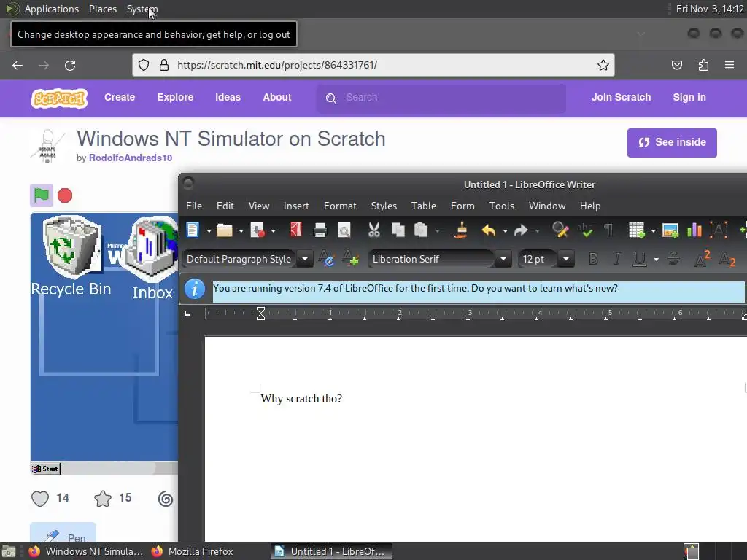This screenshot has width=747, height=560.
Task: Click the Redo arrow icon
Action: point(521,230)
